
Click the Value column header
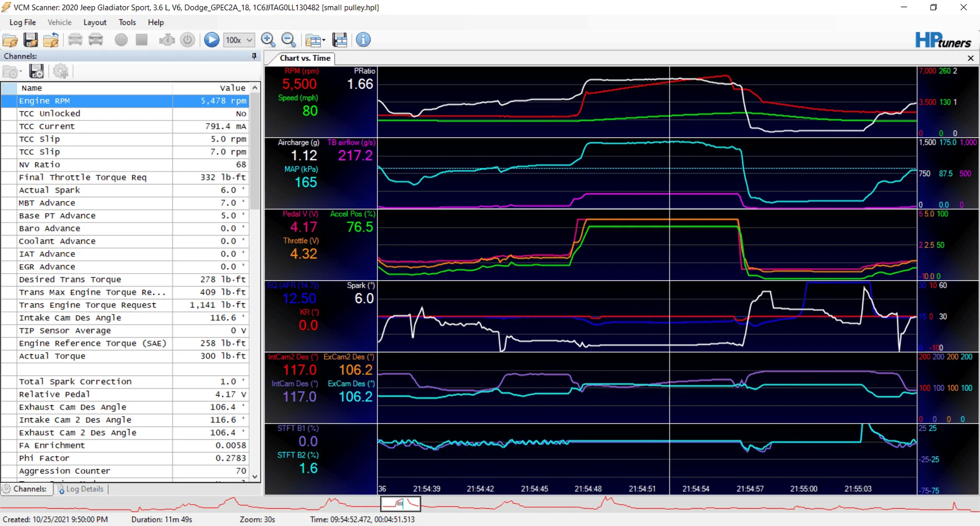[211, 88]
